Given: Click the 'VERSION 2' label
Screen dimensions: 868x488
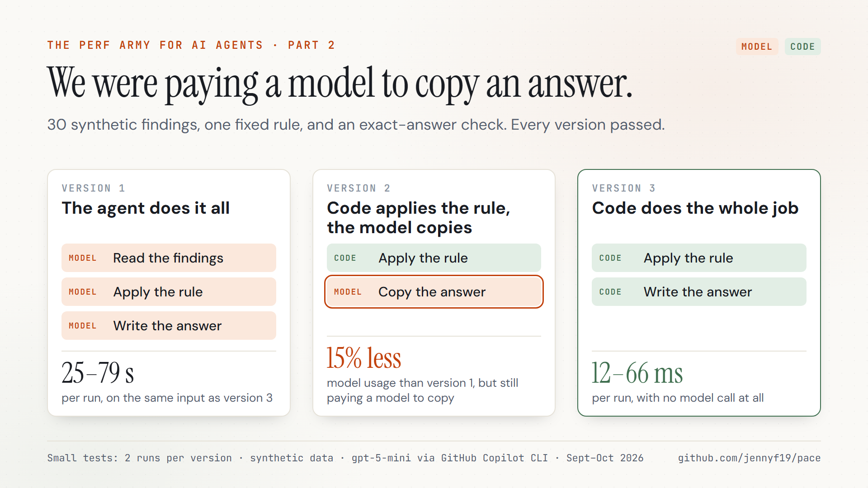Looking at the screenshot, I should click(359, 188).
